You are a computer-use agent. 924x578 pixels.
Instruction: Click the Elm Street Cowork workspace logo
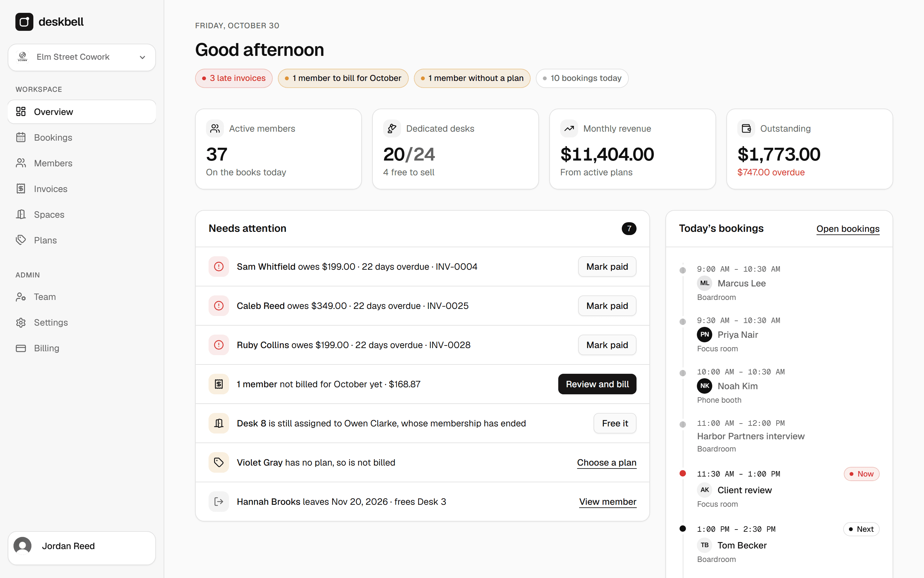23,57
